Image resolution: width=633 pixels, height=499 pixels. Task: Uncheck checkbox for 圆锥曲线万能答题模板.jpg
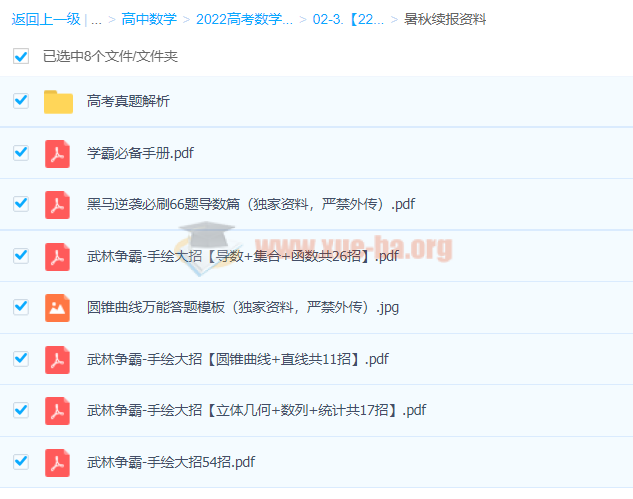pyautogui.click(x=21, y=307)
